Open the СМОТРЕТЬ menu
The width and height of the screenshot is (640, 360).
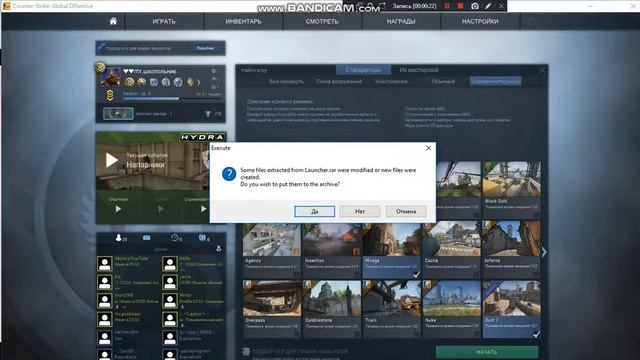pyautogui.click(x=322, y=21)
